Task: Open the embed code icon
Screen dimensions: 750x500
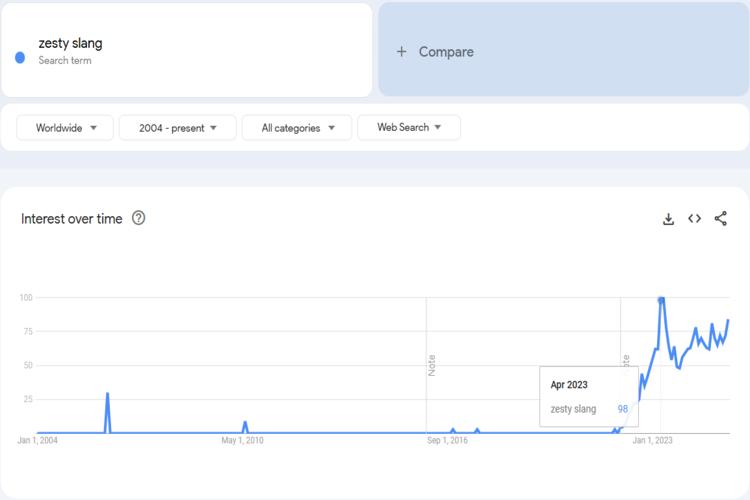Action: (695, 219)
